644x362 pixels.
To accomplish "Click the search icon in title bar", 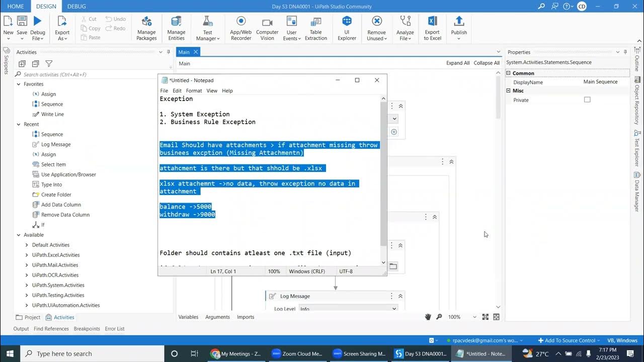I will pyautogui.click(x=541, y=7).
